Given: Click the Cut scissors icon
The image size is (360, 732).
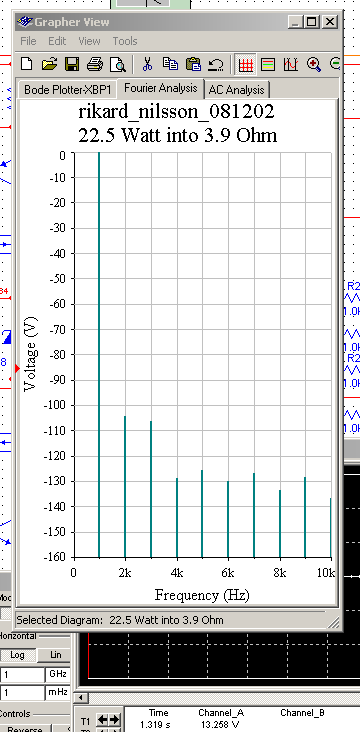Looking at the screenshot, I should [x=147, y=64].
